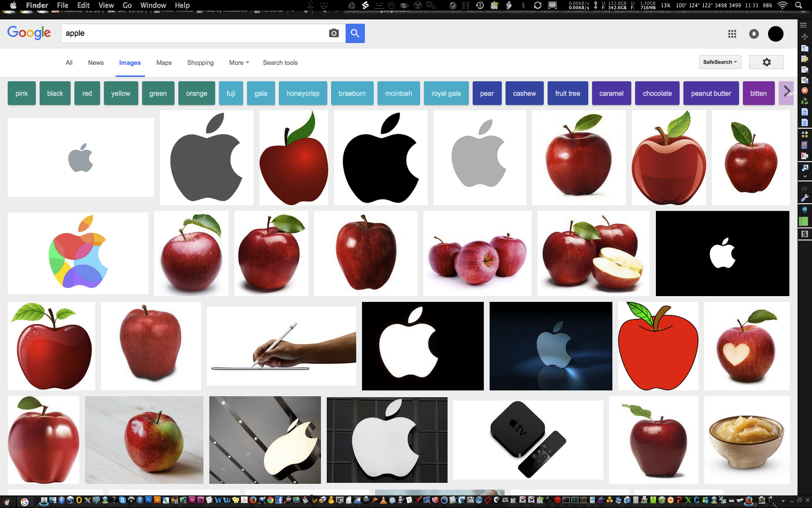The image size is (812, 508).
Task: Filter by the honeycrisp chip
Action: coord(303,93)
